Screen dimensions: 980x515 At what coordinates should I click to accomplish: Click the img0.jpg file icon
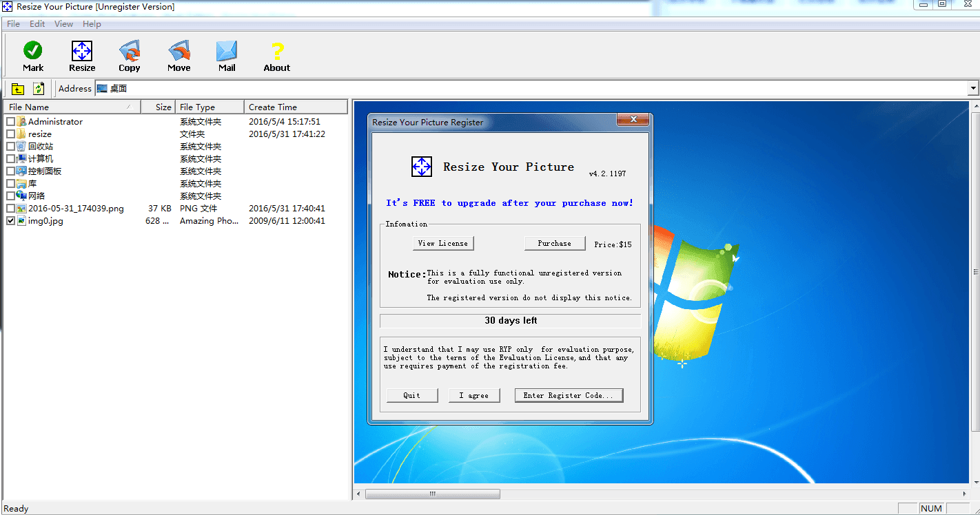(21, 221)
